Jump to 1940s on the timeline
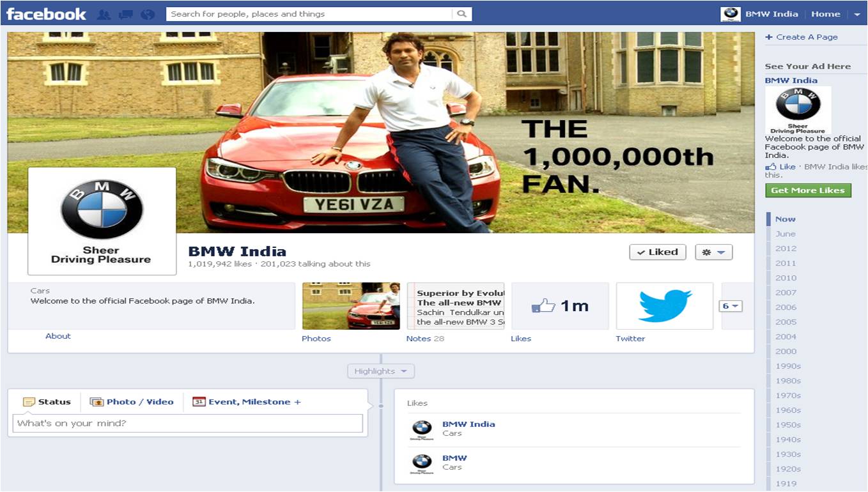 (x=788, y=440)
